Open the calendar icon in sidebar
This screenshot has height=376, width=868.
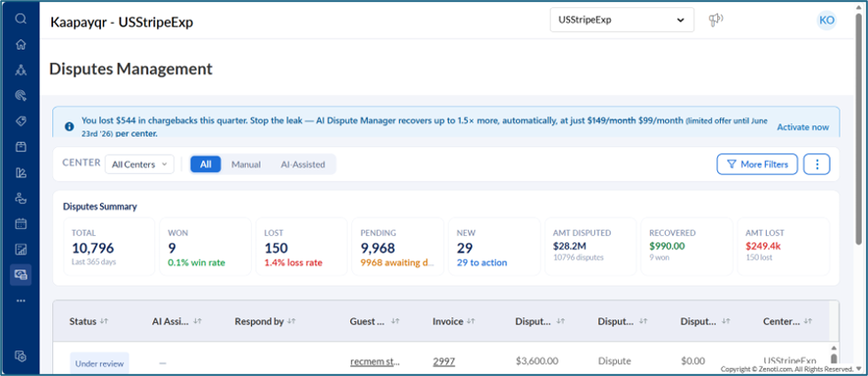pos(20,223)
